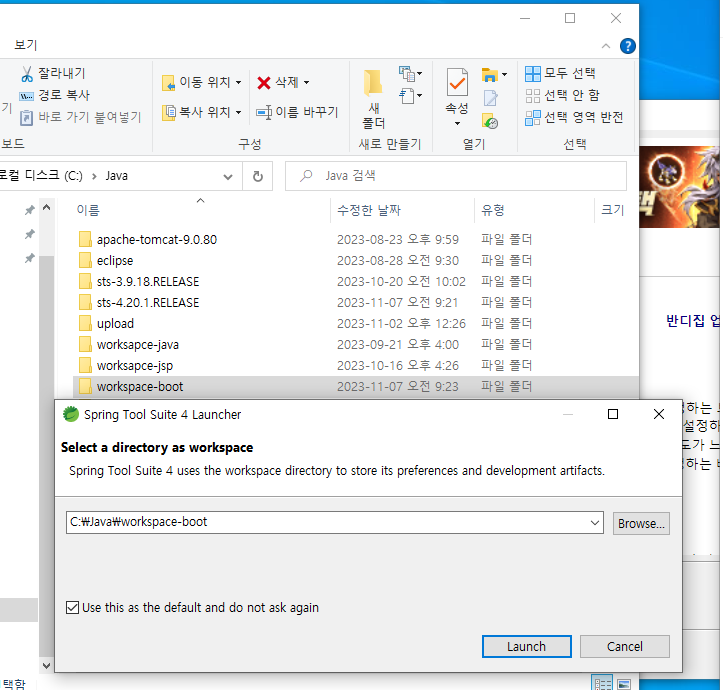Click the open folder icon in 열기 group

tap(489, 75)
